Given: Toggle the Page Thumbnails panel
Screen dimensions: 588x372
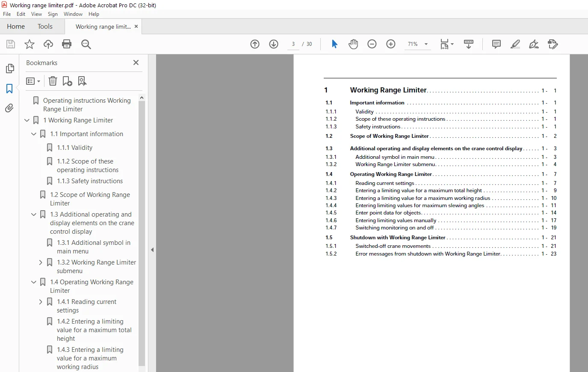Looking at the screenshot, I should coord(9,68).
